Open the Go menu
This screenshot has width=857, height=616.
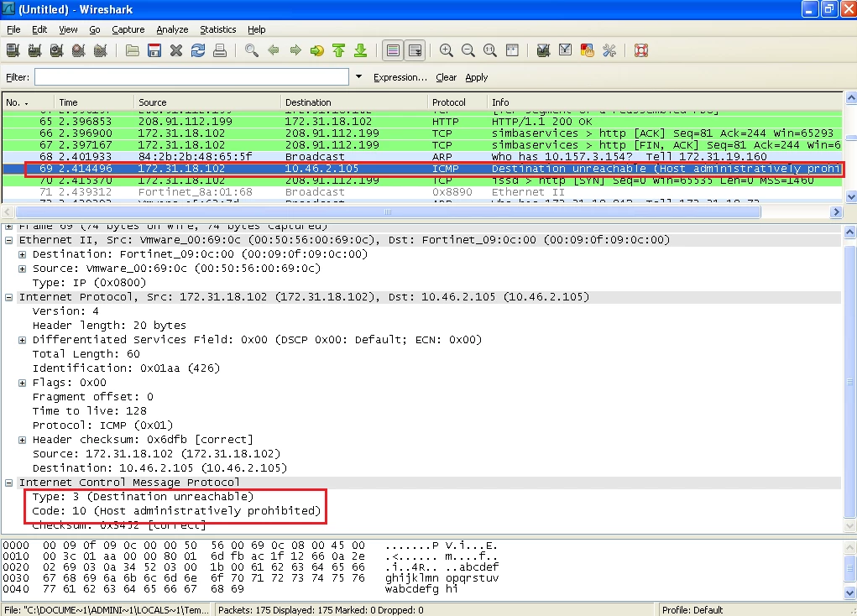(x=95, y=29)
